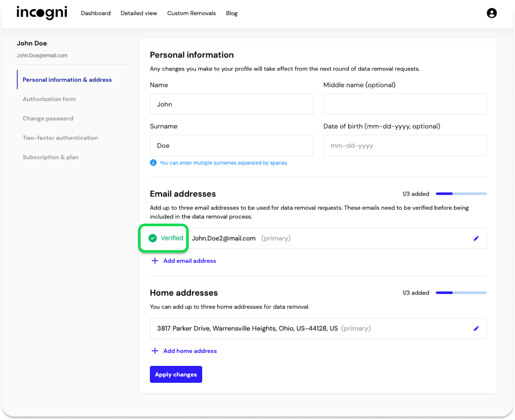This screenshot has width=515, height=420.
Task: Open Custom Removals in the top navigation
Action: click(191, 13)
